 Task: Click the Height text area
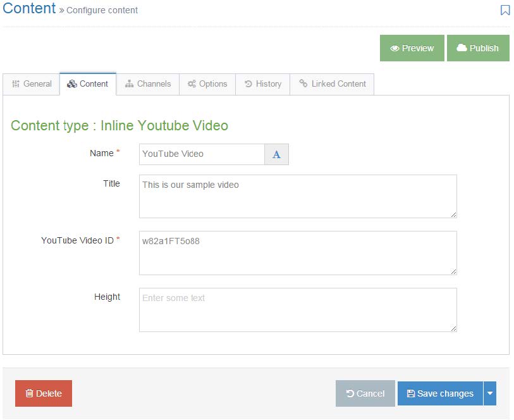click(298, 310)
